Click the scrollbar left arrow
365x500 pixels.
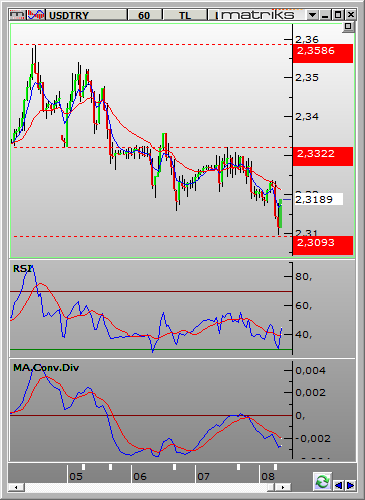click(16, 487)
